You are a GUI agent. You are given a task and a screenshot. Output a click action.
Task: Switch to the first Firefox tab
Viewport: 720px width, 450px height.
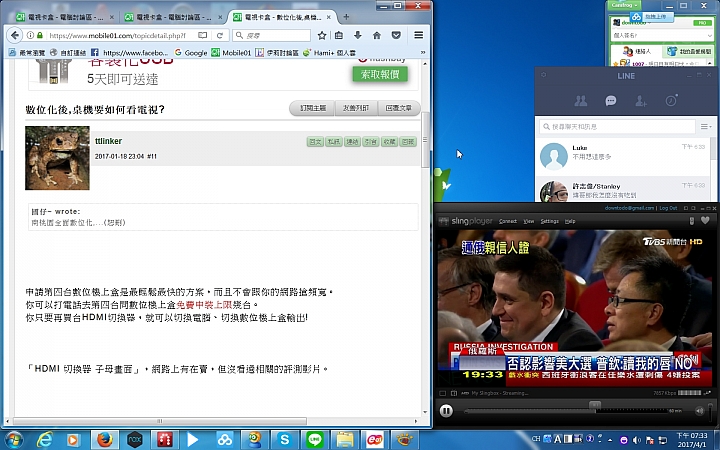tap(64, 17)
